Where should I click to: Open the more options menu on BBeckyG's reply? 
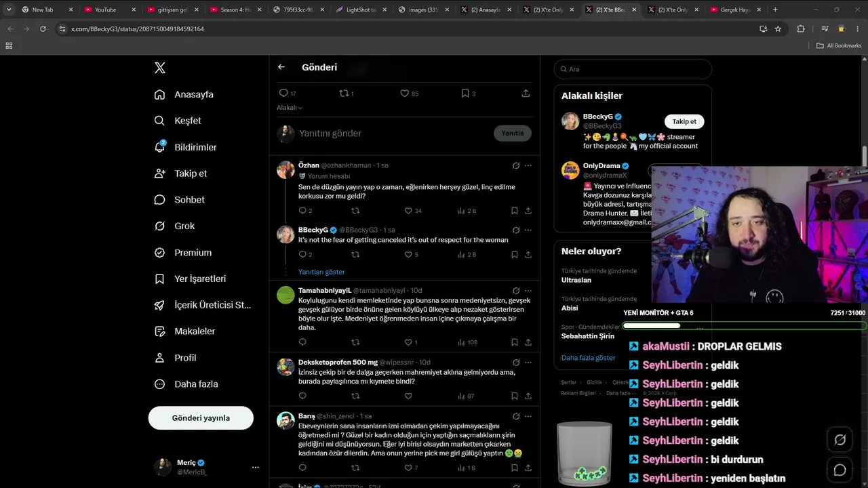(528, 230)
